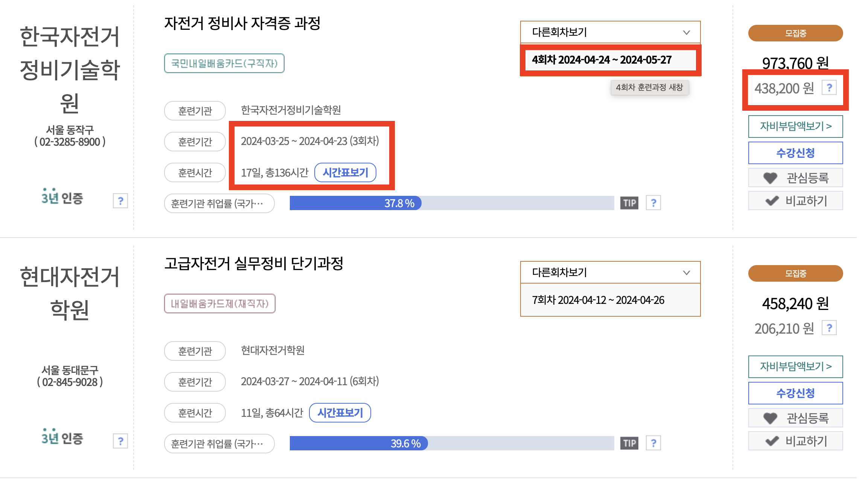Open help icon after 39.6% employment rate
The width and height of the screenshot is (868, 482).
click(x=653, y=443)
